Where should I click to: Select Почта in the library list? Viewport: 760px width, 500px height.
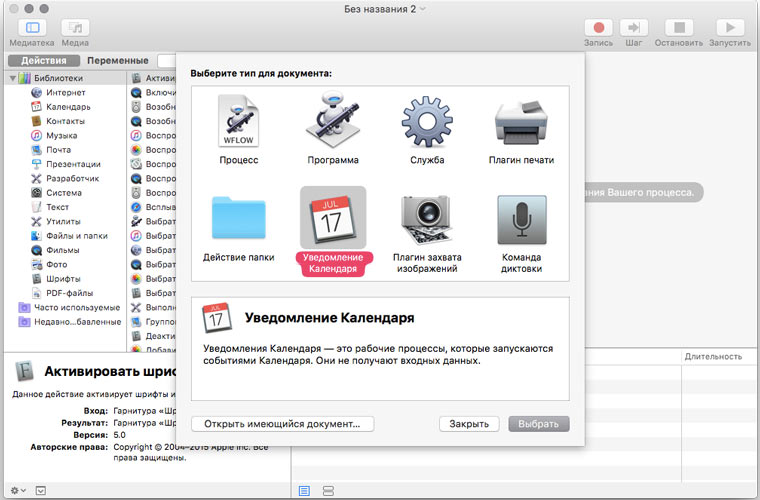click(x=65, y=150)
